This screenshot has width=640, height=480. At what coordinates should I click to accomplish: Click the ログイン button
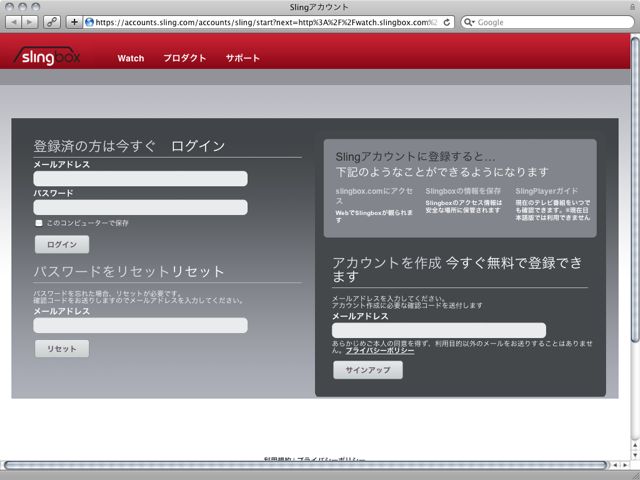coord(62,244)
